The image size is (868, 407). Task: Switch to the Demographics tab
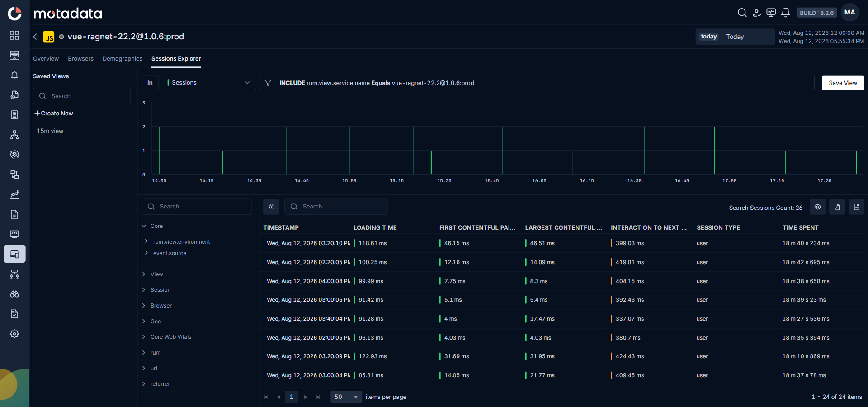tap(123, 59)
